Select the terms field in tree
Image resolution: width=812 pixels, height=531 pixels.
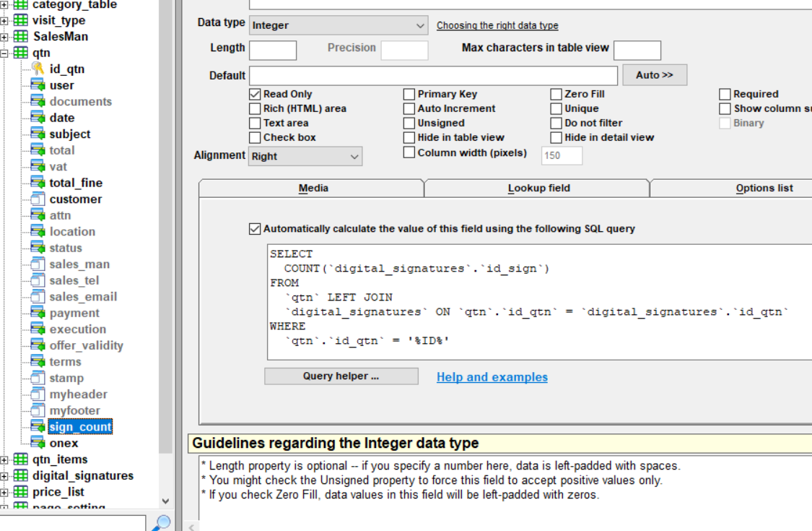click(65, 361)
